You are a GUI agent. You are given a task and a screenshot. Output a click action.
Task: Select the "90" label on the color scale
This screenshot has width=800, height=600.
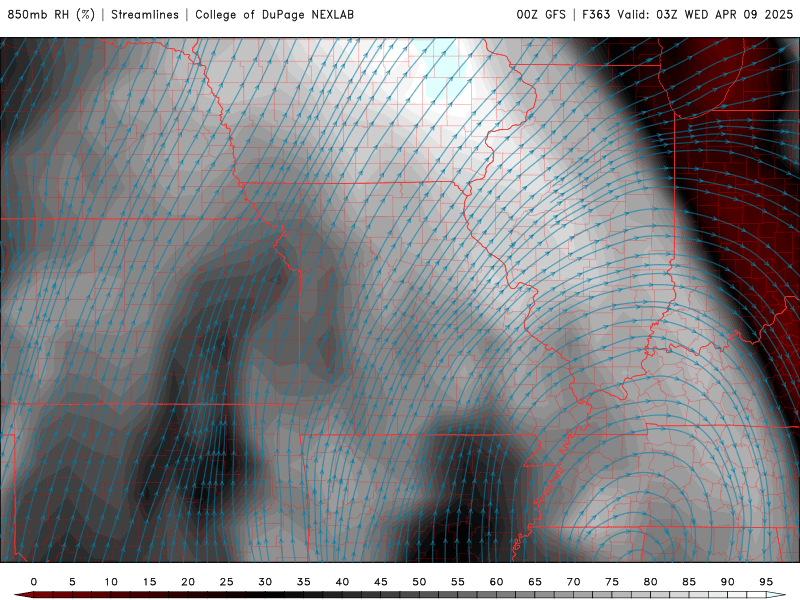[728, 582]
